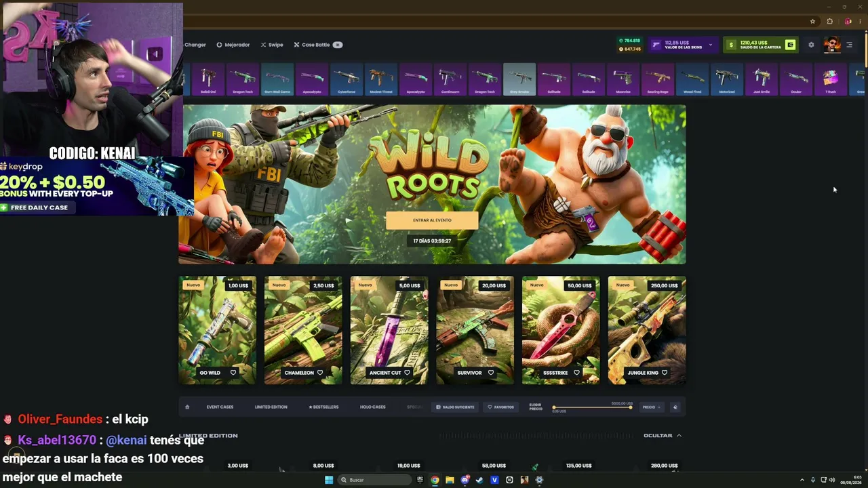Viewport: 868px width, 488px height.
Task: Click the ENTRAR AL EVENTO button
Action: pos(432,220)
